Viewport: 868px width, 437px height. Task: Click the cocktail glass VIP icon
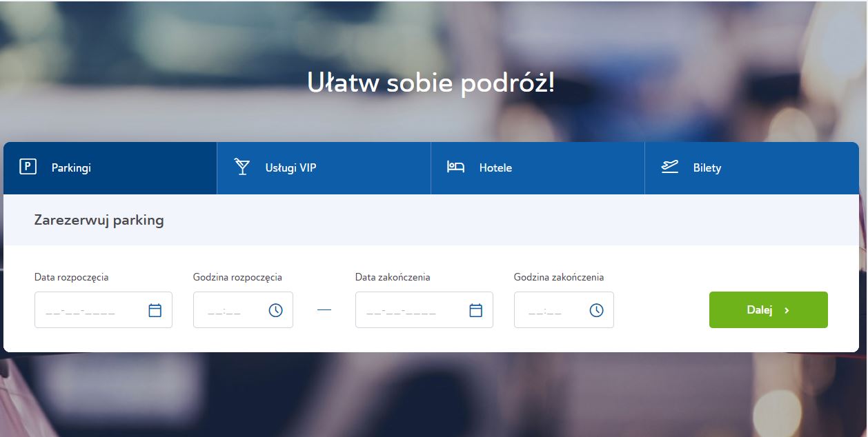(x=242, y=167)
